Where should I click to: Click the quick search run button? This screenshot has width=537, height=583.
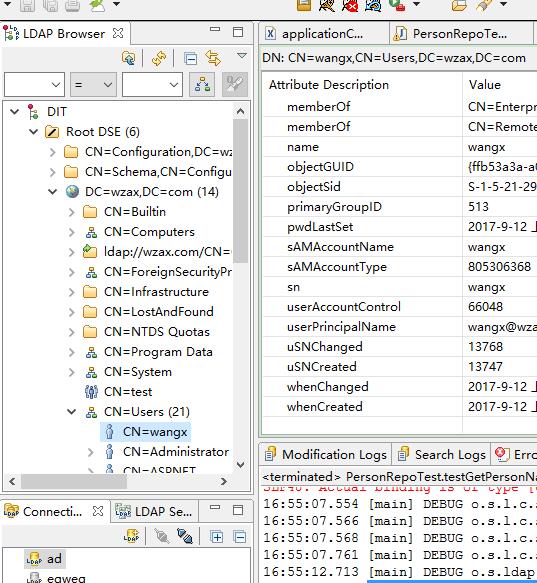pos(202,84)
